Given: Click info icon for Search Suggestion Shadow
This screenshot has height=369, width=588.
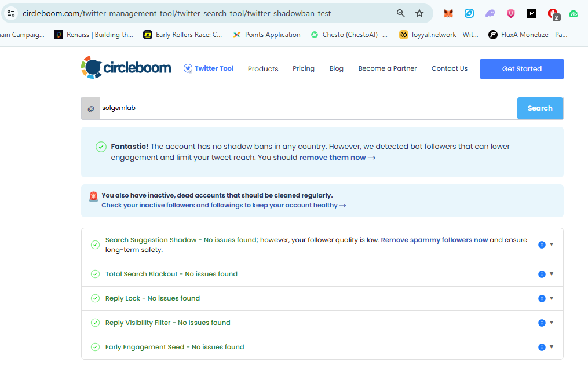Looking at the screenshot, I should coord(542,244).
